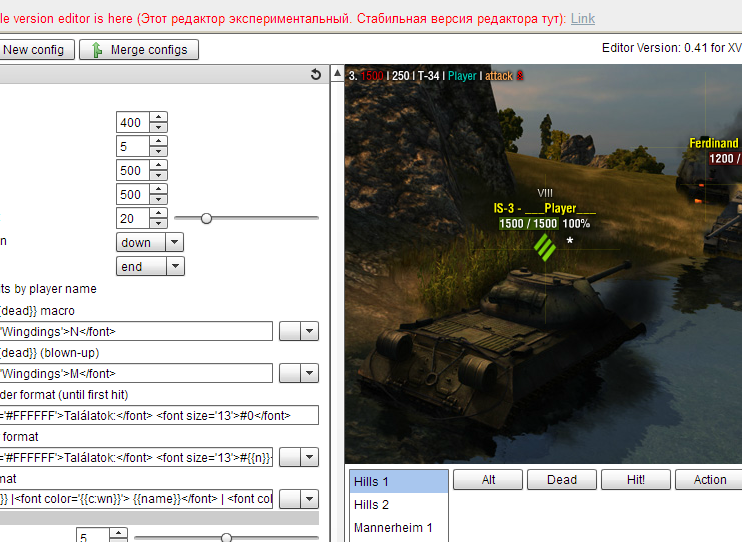Image resolution: width=742 pixels, height=542 pixels.
Task: Click the green IS-3 tank marker icon
Action: [x=545, y=248]
